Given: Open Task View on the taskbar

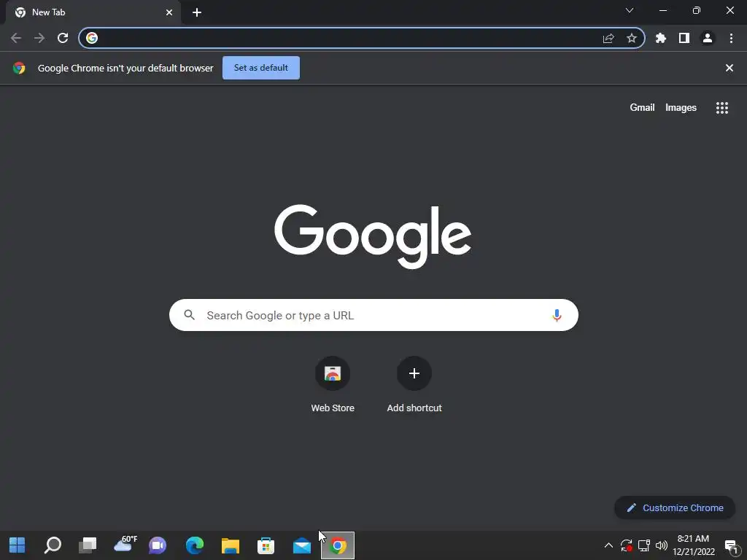Looking at the screenshot, I should pos(88,545).
